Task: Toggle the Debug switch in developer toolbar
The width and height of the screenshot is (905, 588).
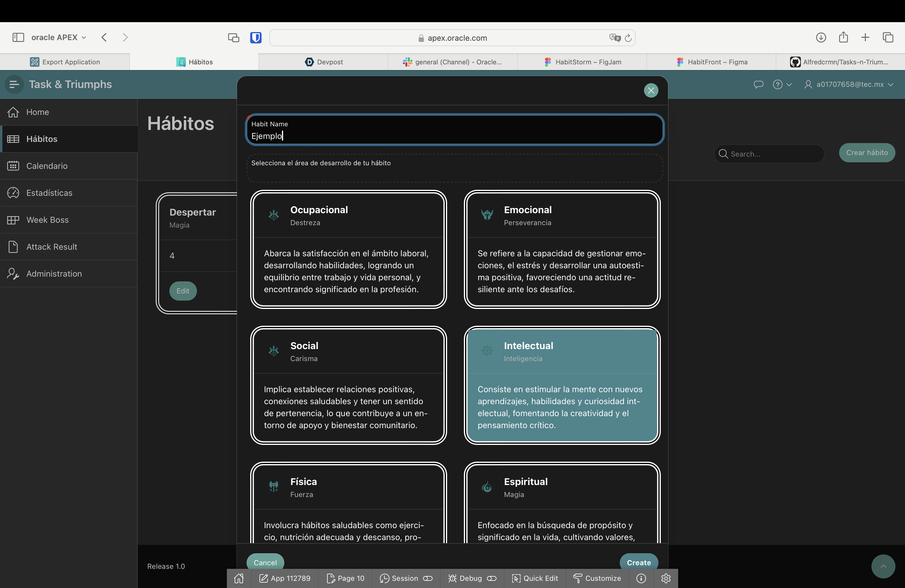Action: (x=492, y=578)
